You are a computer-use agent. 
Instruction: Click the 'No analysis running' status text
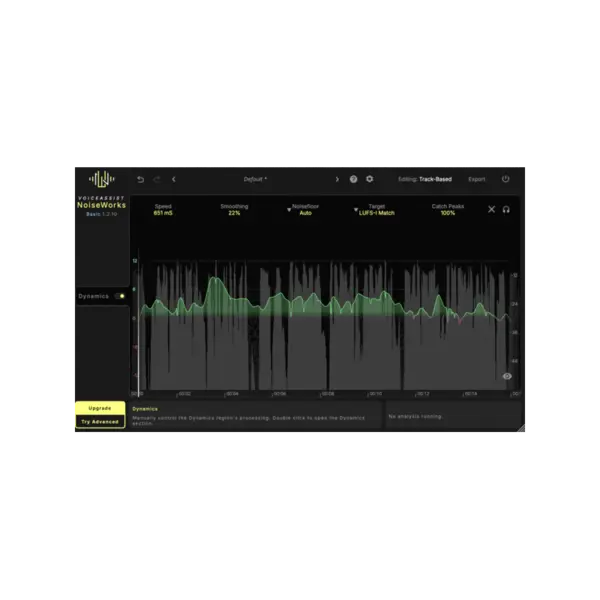[x=416, y=416]
